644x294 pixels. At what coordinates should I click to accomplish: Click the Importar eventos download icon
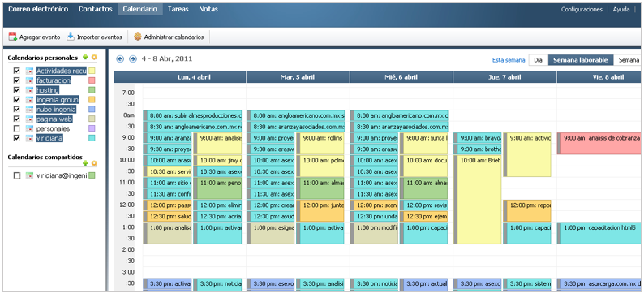(x=71, y=37)
